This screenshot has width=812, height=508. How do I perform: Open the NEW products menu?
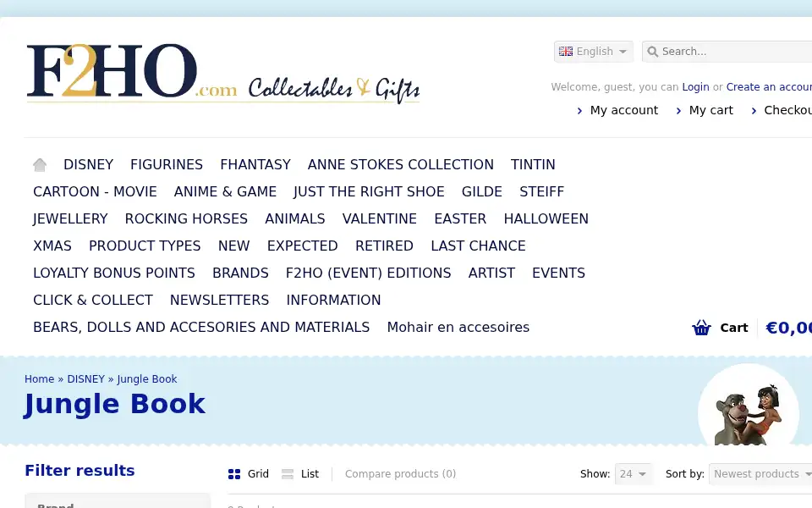tap(233, 246)
